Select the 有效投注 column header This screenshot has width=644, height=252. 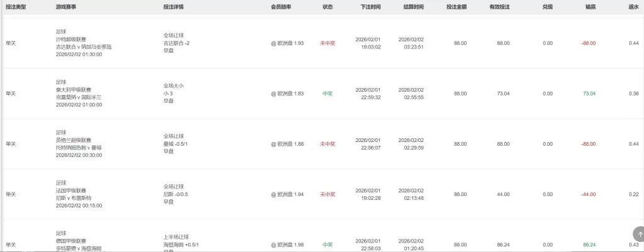(x=499, y=7)
